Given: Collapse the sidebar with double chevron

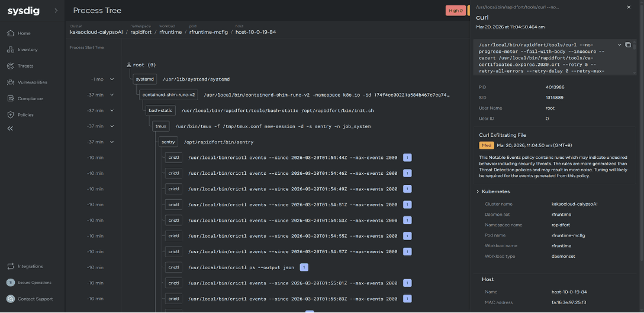Looking at the screenshot, I should [10, 129].
